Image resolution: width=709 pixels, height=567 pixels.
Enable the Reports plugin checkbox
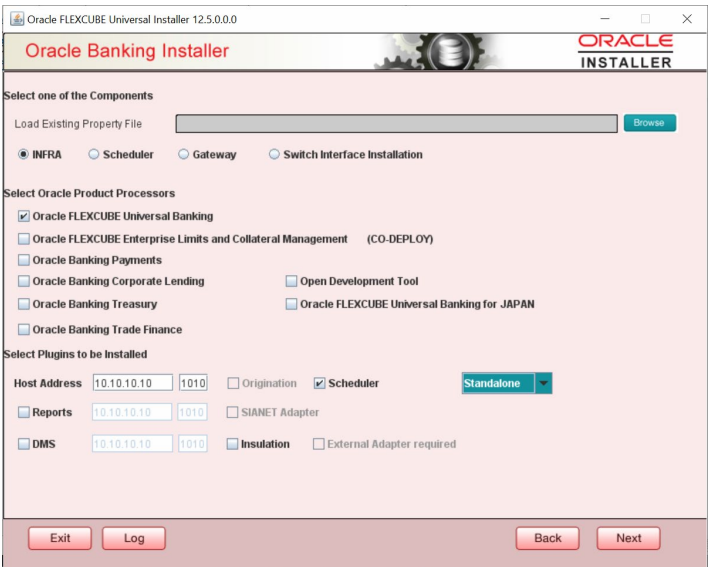[x=24, y=412]
